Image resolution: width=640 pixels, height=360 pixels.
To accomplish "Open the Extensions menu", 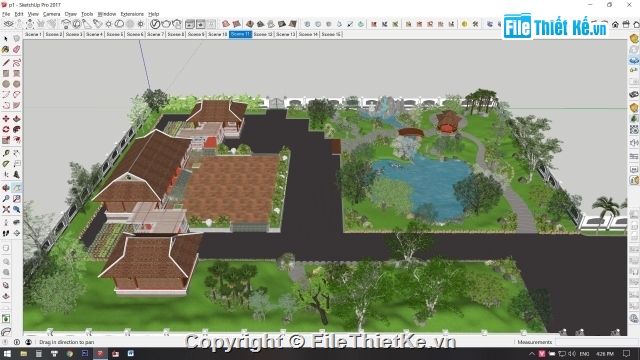I will click(132, 14).
